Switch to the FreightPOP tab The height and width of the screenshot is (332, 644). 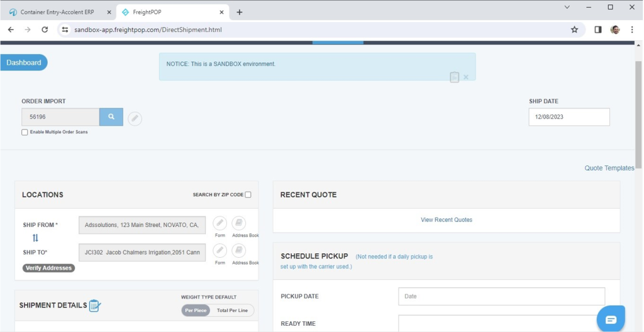[x=172, y=13]
